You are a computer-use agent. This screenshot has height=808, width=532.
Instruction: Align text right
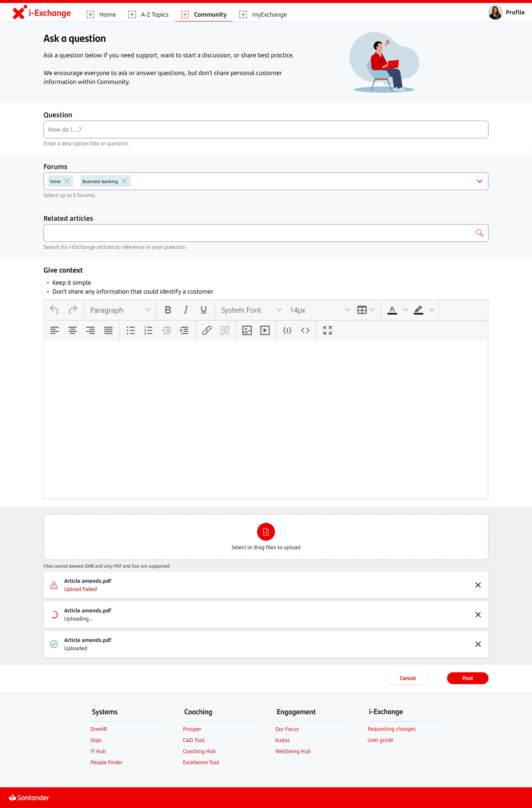pyautogui.click(x=90, y=330)
